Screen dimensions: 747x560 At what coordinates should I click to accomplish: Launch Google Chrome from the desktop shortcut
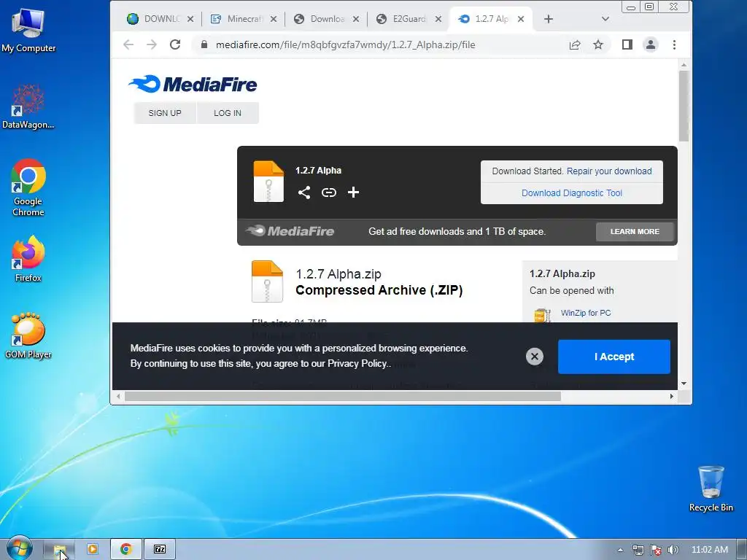point(28,187)
